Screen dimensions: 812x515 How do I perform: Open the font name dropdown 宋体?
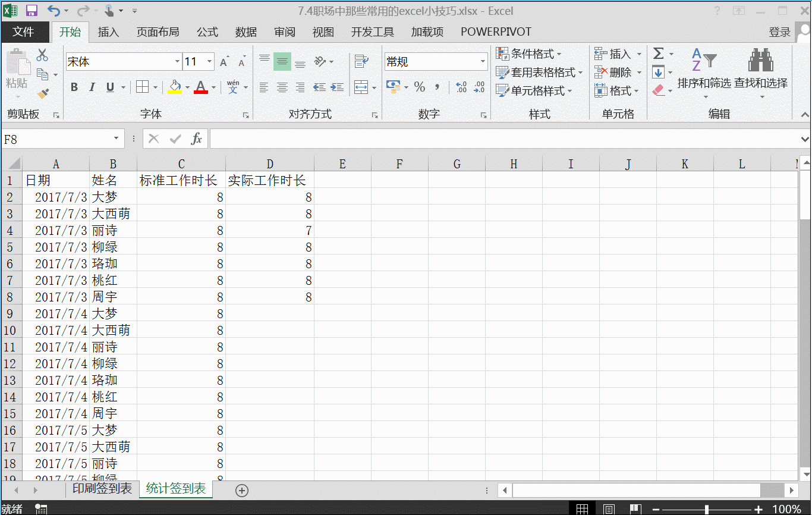[x=177, y=62]
